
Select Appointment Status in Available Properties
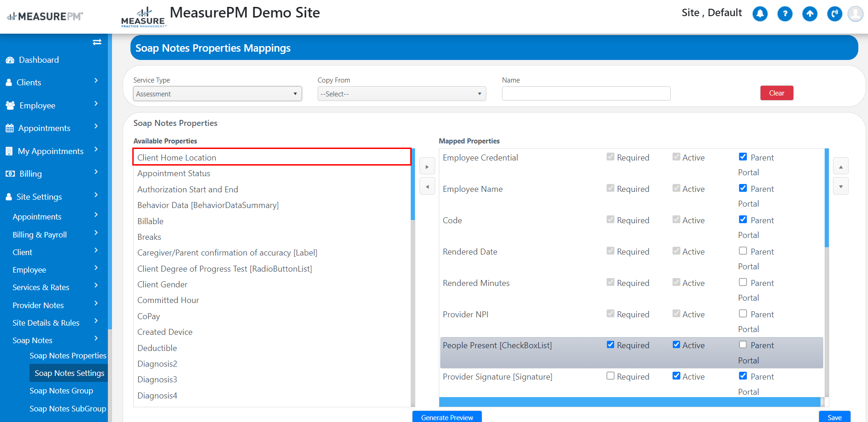pos(272,173)
